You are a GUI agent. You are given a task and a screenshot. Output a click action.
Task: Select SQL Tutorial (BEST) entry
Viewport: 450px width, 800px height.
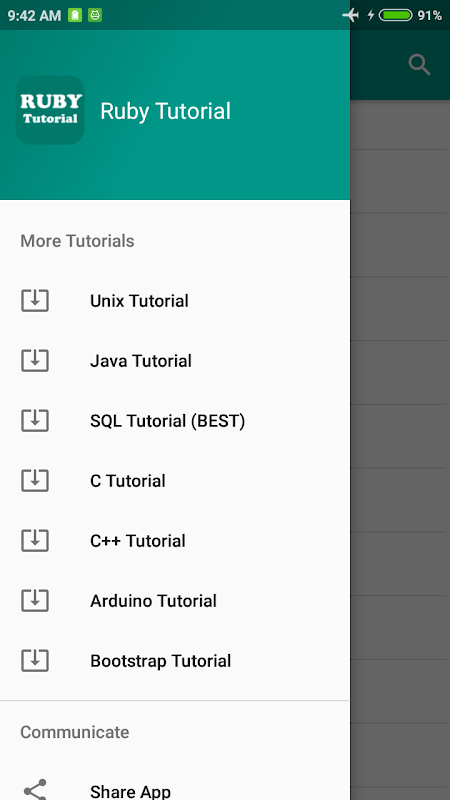tap(175, 421)
